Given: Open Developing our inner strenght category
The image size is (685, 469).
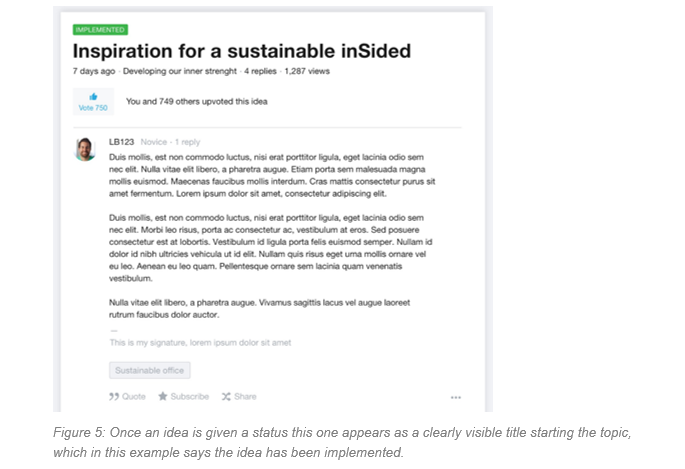Looking at the screenshot, I should point(180,71).
